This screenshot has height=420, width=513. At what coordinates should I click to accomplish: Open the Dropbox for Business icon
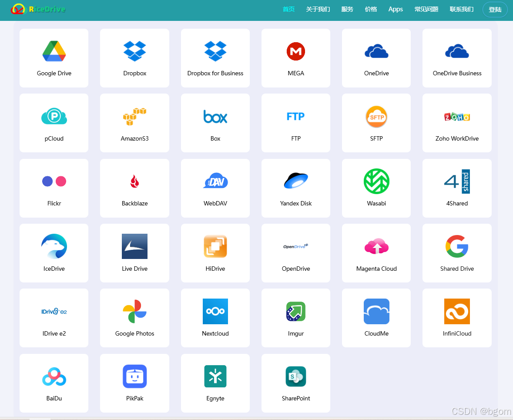215,51
